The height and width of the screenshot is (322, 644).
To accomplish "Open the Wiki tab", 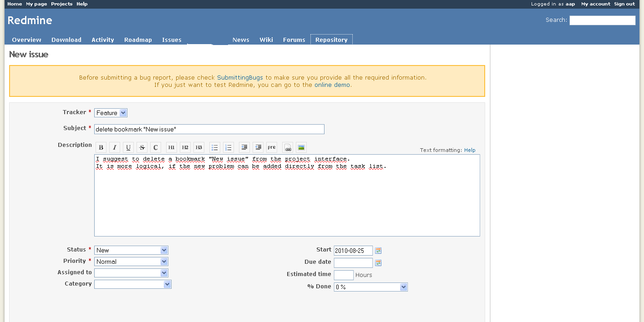I will (x=266, y=40).
